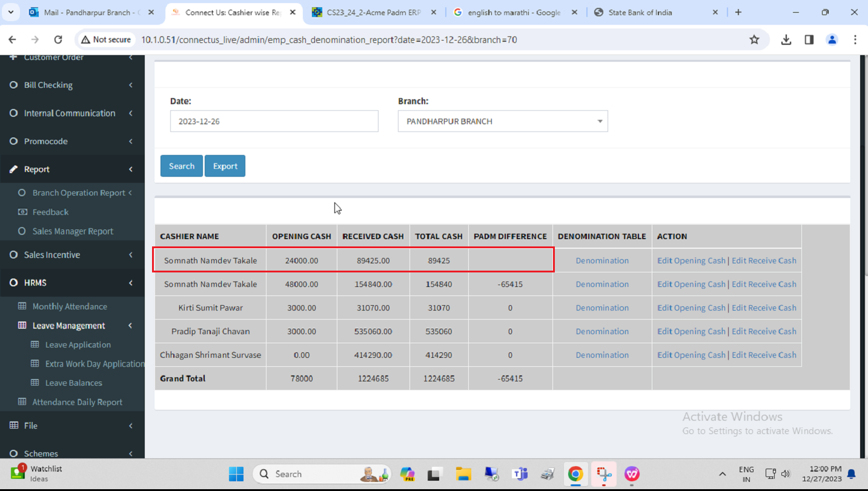Toggle the Chrome side panel icon
Image resolution: width=868 pixels, height=491 pixels.
[809, 39]
